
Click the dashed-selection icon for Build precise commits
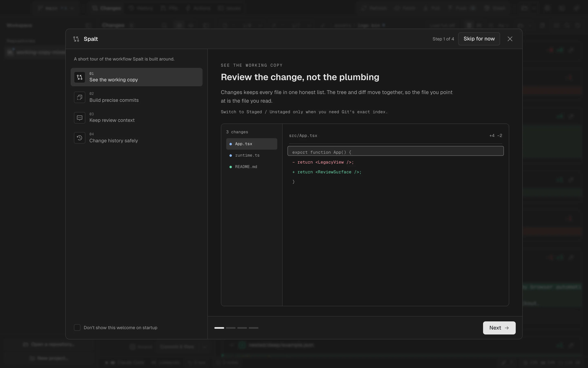click(79, 97)
